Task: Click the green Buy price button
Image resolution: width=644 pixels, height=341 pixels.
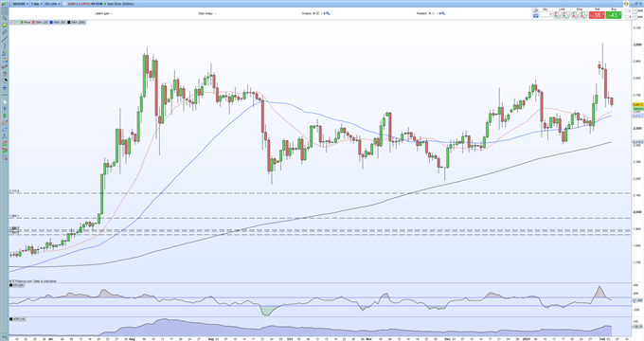Action: [614, 15]
